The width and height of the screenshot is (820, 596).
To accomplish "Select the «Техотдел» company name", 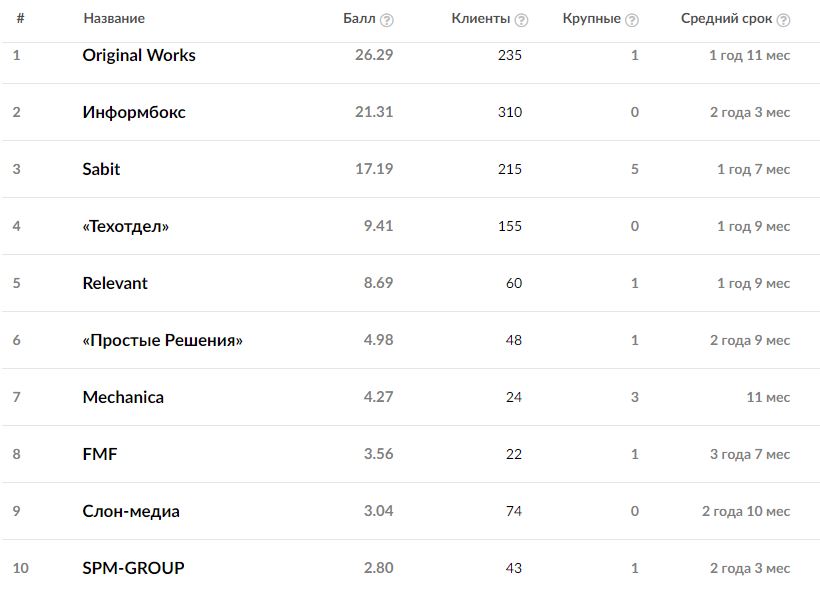I will (x=126, y=226).
